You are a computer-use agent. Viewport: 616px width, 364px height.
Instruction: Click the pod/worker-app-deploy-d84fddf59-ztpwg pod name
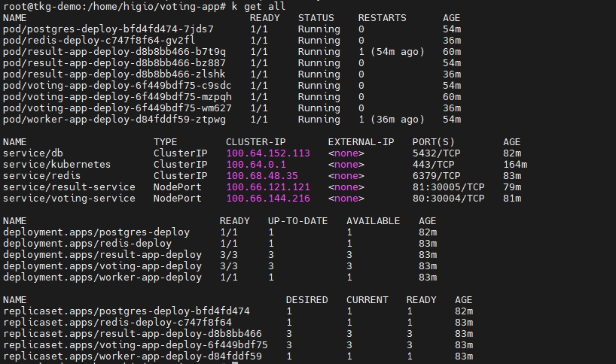(114, 119)
